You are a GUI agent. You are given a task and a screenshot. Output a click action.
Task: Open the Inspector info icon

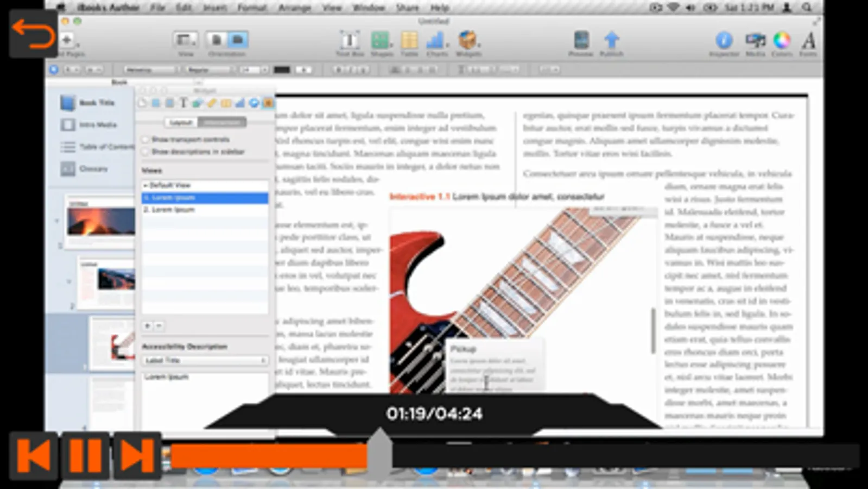click(724, 40)
